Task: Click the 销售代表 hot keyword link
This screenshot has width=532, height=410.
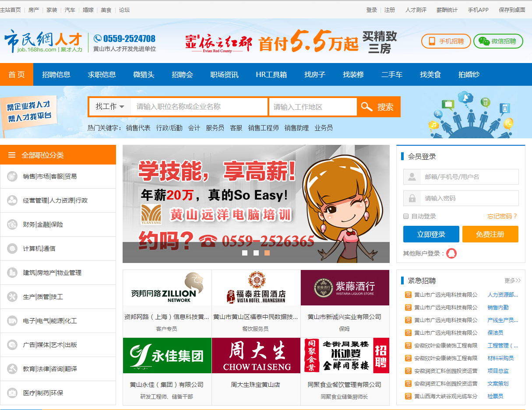Action: coord(138,128)
